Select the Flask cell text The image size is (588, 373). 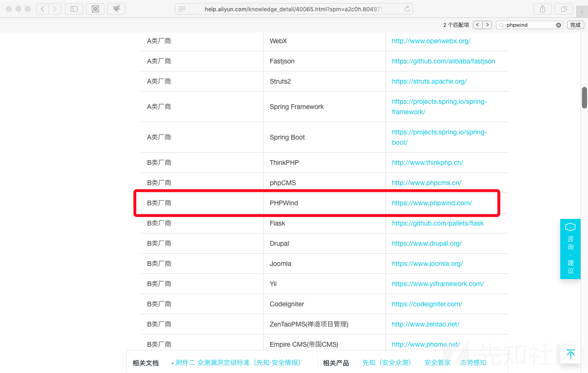[277, 223]
